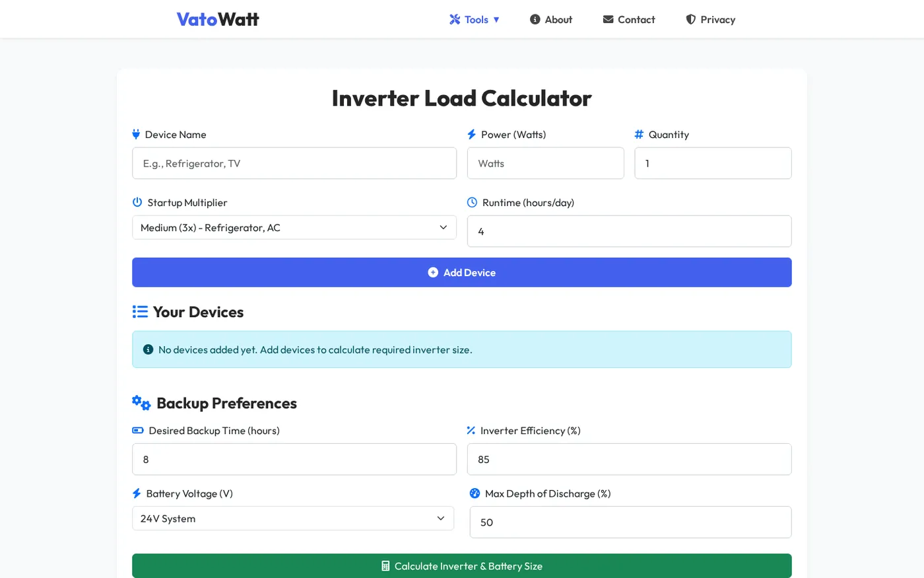The height and width of the screenshot is (578, 924).
Task: Click the battery icon beside Desired Backup Time
Action: pos(138,431)
